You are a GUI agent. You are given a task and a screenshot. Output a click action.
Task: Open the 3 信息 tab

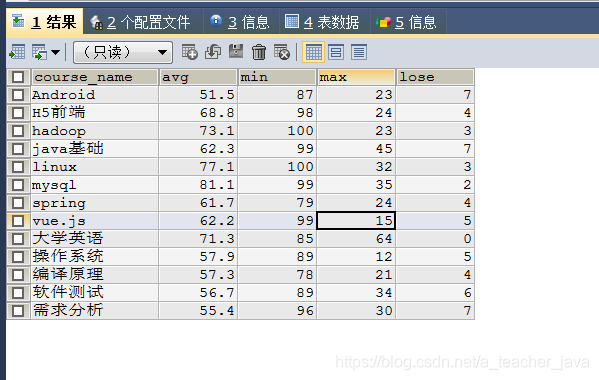tap(241, 22)
